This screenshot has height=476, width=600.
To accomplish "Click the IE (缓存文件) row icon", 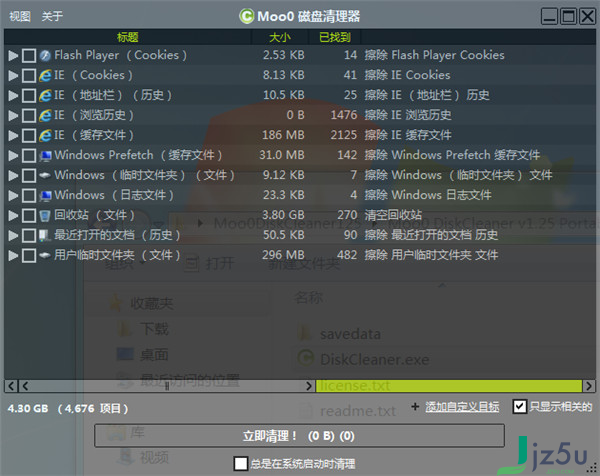I will [45, 135].
